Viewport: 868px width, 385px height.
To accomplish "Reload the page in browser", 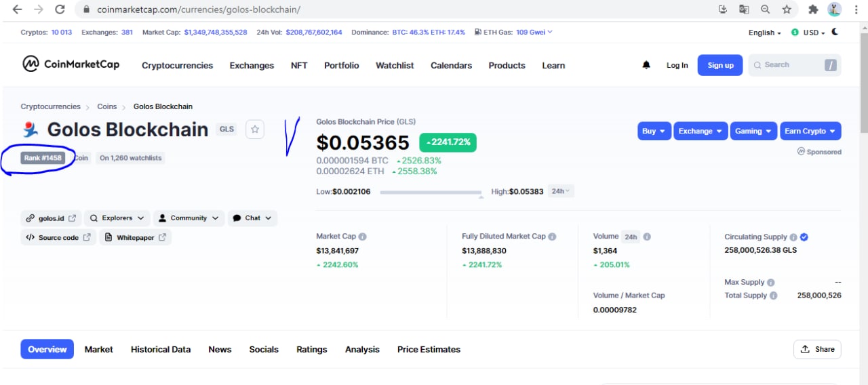I will (x=60, y=9).
